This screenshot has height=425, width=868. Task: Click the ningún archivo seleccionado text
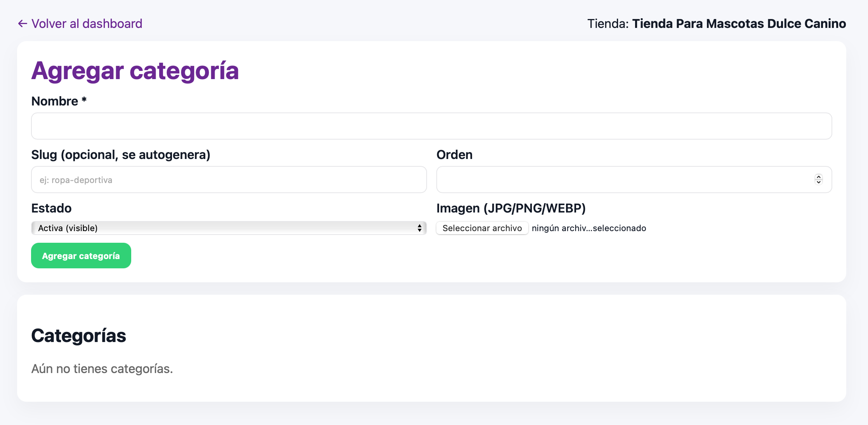point(589,228)
